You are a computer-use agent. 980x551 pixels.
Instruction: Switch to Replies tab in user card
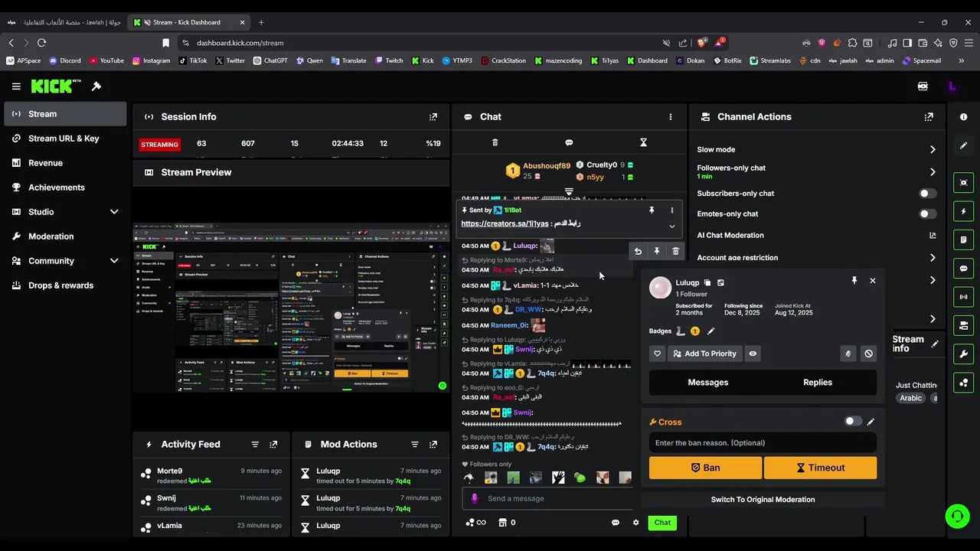(818, 383)
